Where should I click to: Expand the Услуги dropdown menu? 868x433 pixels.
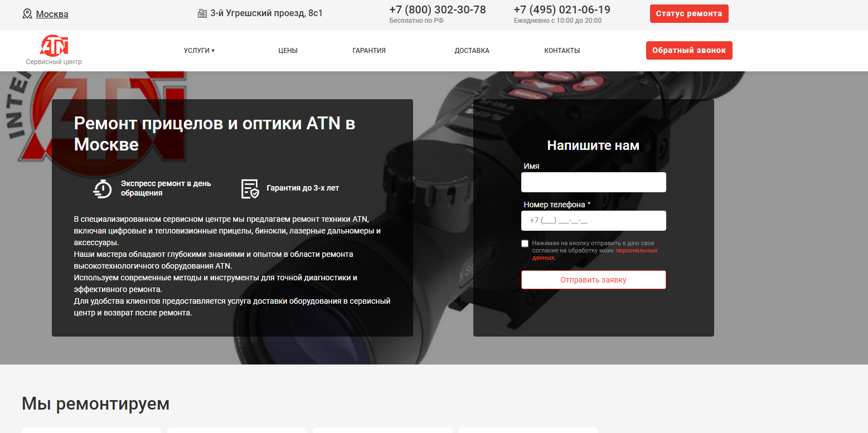(x=199, y=51)
